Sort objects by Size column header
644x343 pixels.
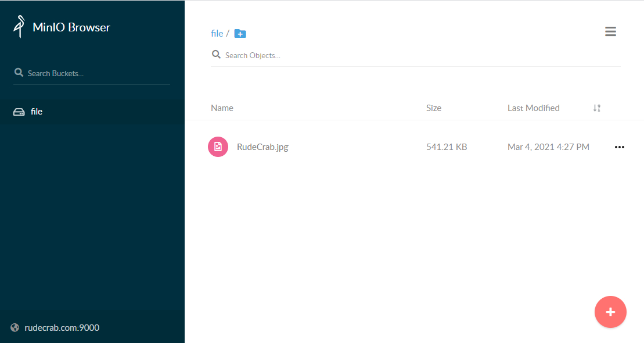point(434,108)
